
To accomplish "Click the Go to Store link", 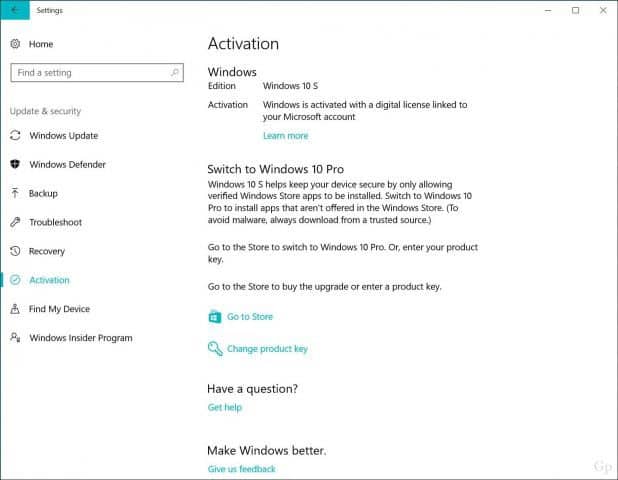I will point(249,316).
